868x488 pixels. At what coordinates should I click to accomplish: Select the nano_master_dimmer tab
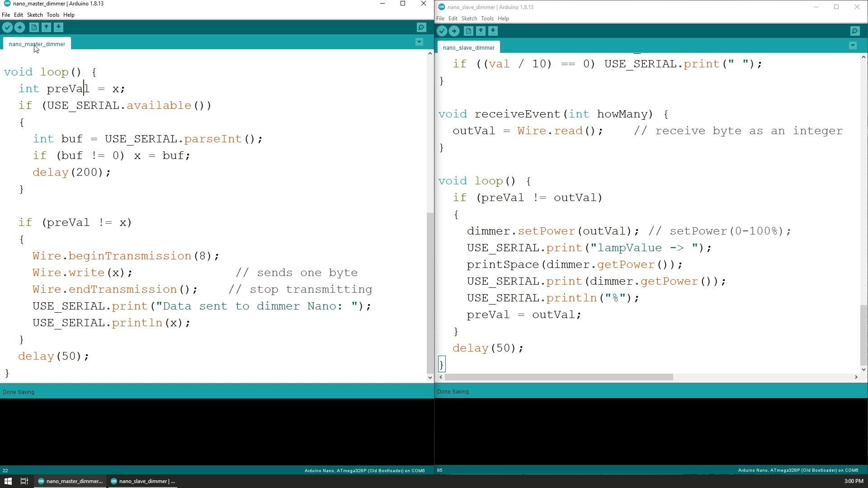[37, 44]
